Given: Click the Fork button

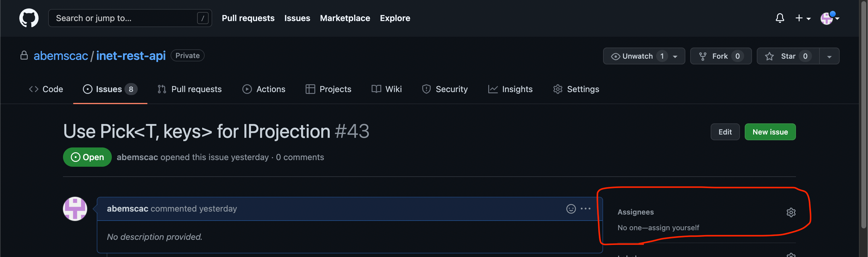Looking at the screenshot, I should (x=721, y=56).
